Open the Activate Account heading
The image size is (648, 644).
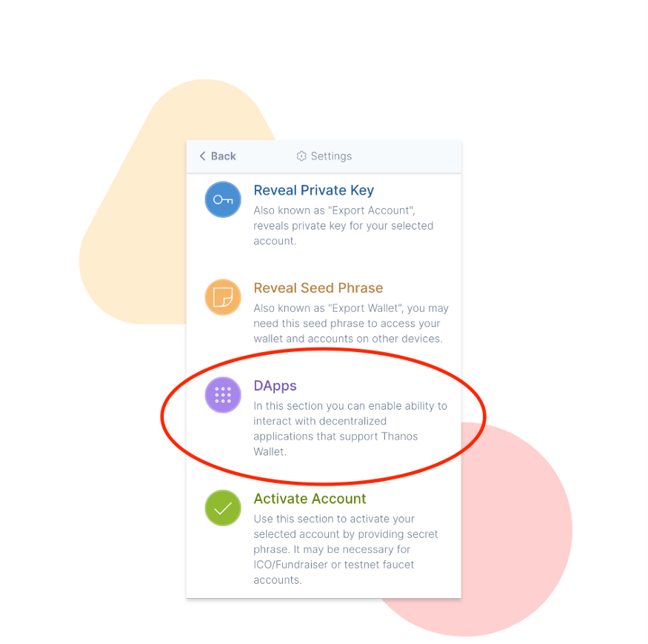(x=310, y=499)
